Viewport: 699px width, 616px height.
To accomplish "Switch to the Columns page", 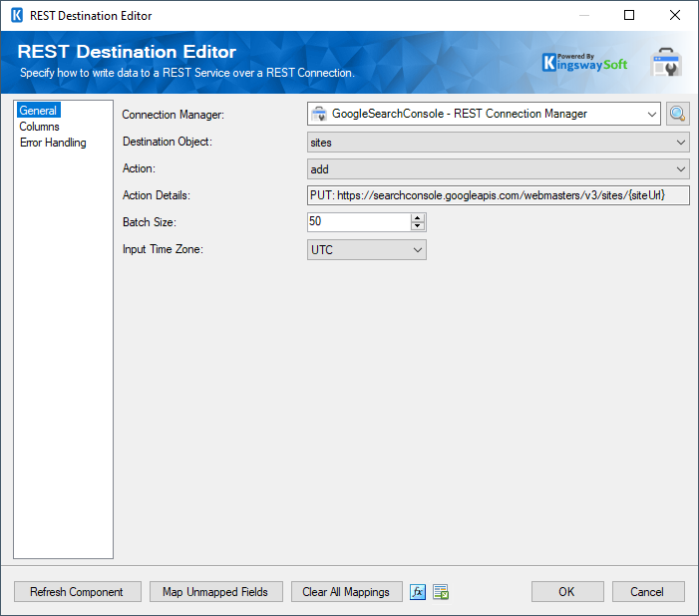I will click(39, 127).
